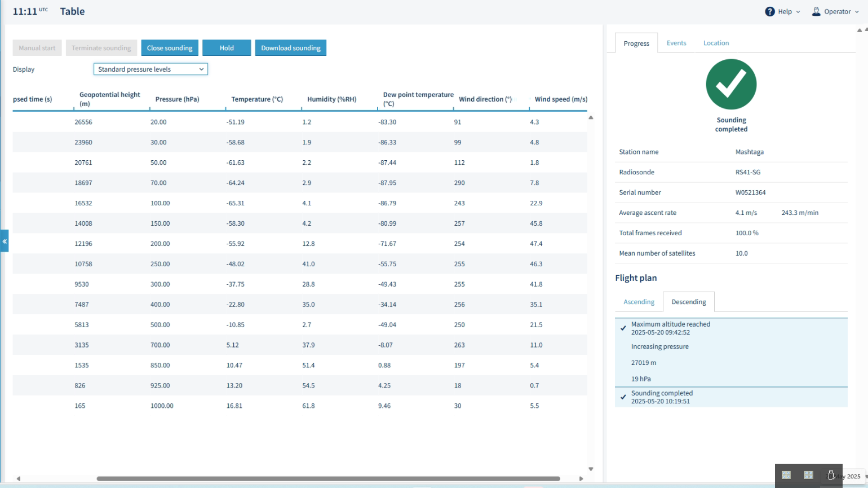Switch to the Events tab
This screenshot has height=488, width=868.
coord(676,43)
